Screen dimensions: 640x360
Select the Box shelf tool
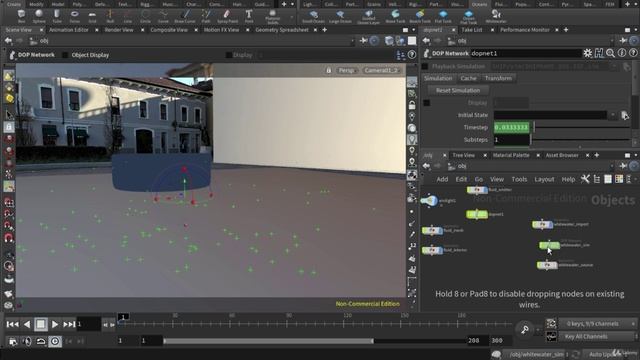click(x=21, y=16)
